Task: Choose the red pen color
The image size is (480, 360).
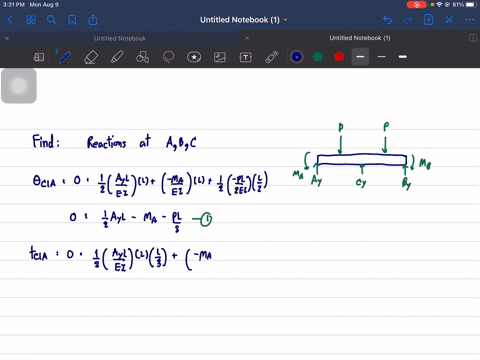Action: coord(339,57)
